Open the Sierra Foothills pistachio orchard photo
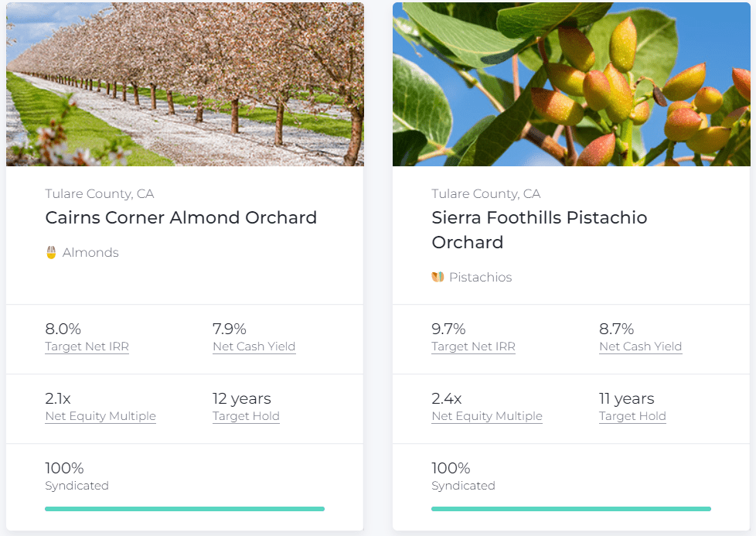The image size is (756, 536). tap(571, 84)
